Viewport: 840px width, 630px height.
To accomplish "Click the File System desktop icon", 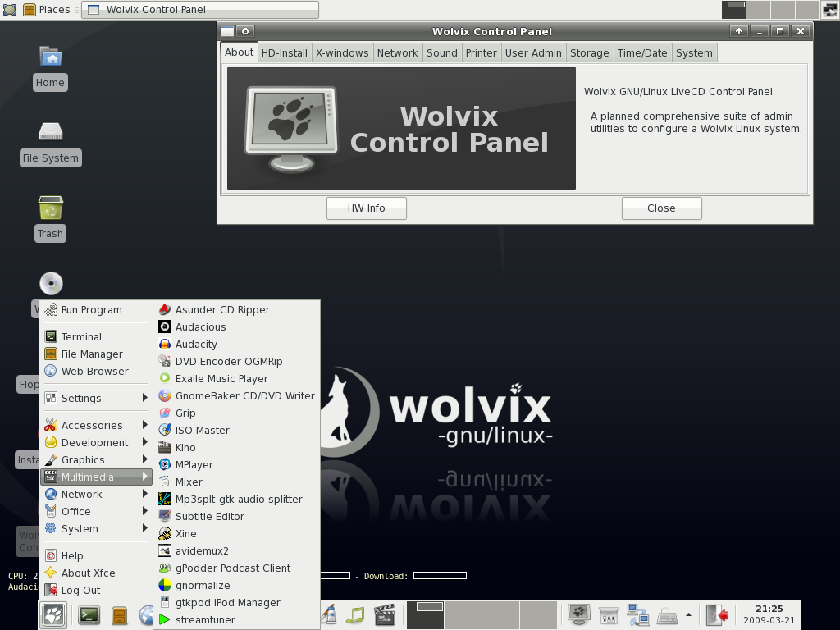I will (51, 131).
